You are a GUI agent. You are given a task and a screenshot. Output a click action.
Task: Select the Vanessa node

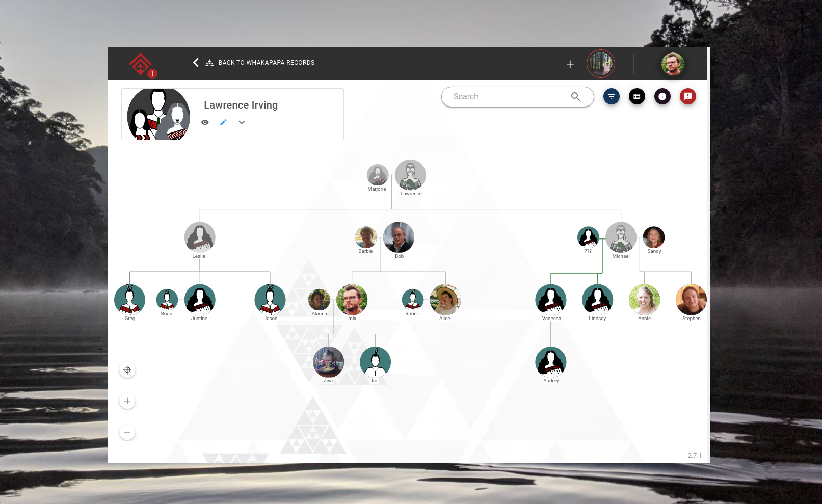point(551,300)
